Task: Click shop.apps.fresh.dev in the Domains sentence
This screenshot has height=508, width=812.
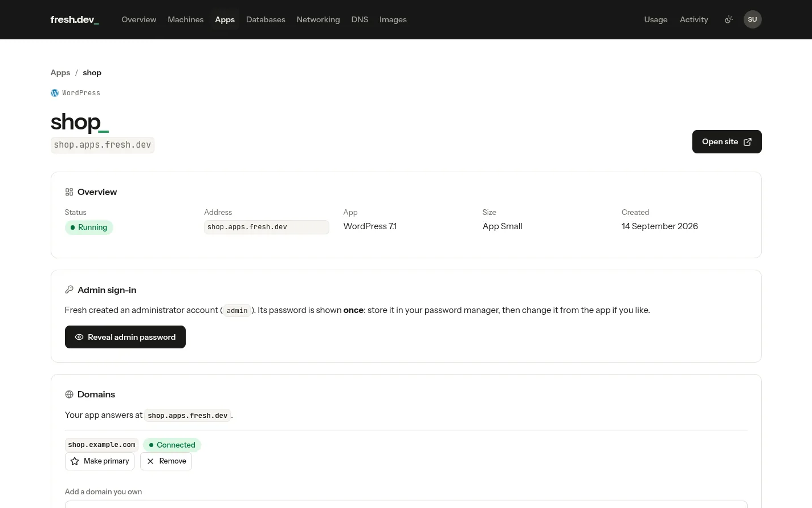Action: click(x=187, y=416)
